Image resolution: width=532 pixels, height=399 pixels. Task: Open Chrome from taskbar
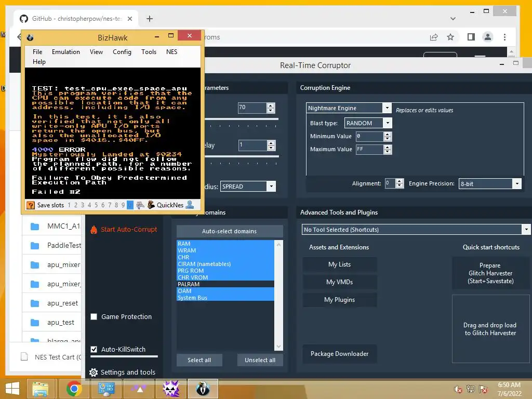pos(74,389)
